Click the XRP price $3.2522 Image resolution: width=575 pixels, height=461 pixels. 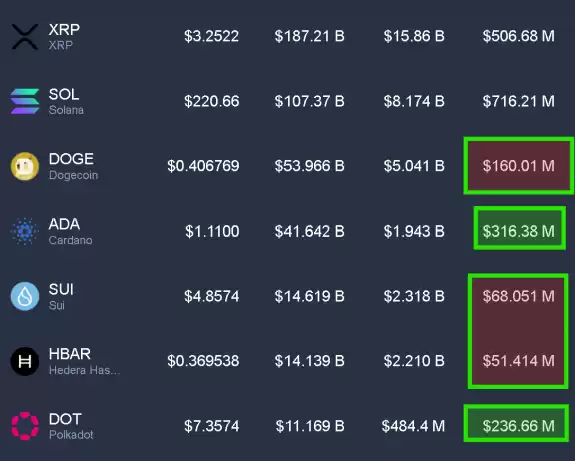click(x=212, y=36)
